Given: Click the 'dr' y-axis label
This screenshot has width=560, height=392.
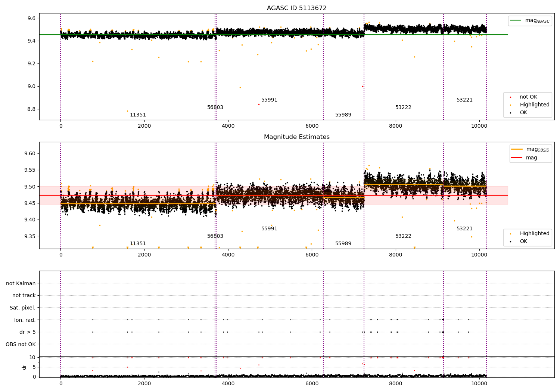Looking at the screenshot, I should click(24, 367).
